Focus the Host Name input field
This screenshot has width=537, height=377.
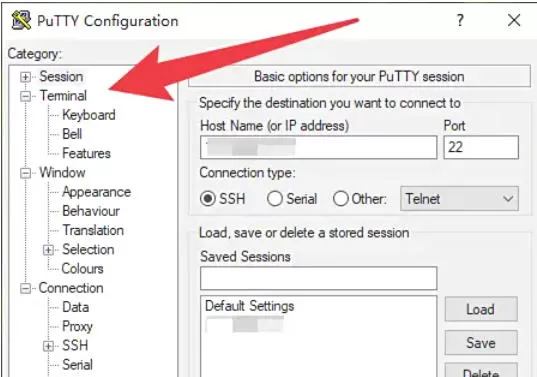coord(319,147)
